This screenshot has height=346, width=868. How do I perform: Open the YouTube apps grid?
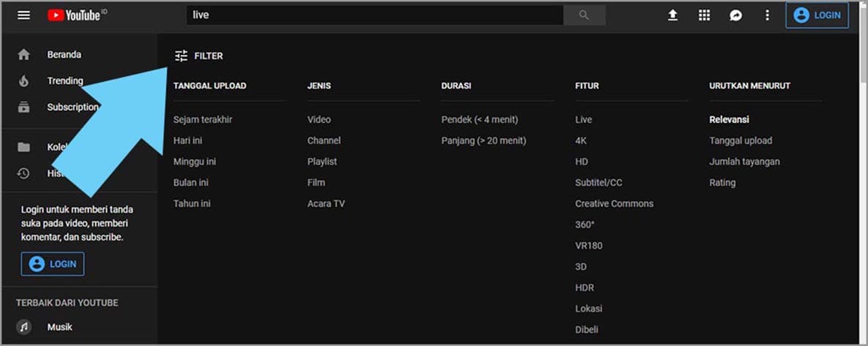(x=704, y=15)
